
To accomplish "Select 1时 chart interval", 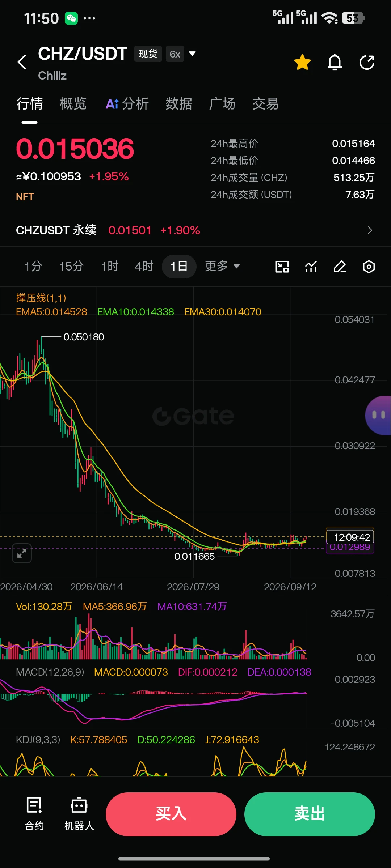I will coord(110,267).
